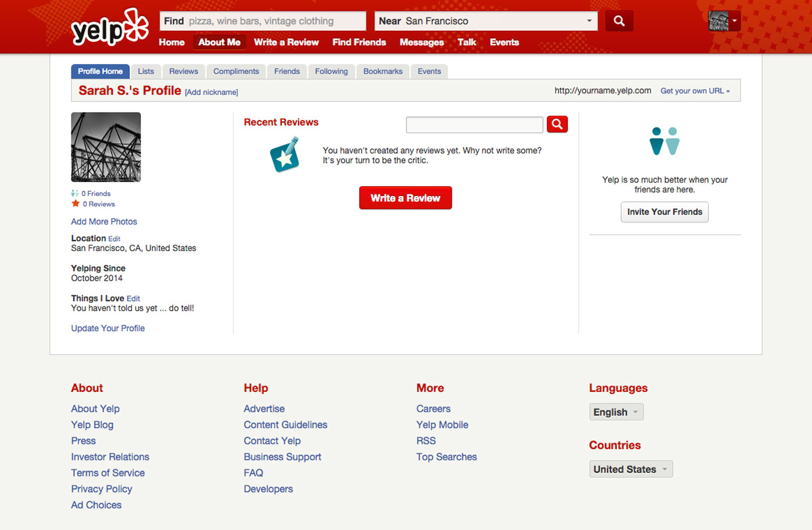Screen dimensions: 812x530
Task: Open Events in the top navigation
Action: pos(504,42)
